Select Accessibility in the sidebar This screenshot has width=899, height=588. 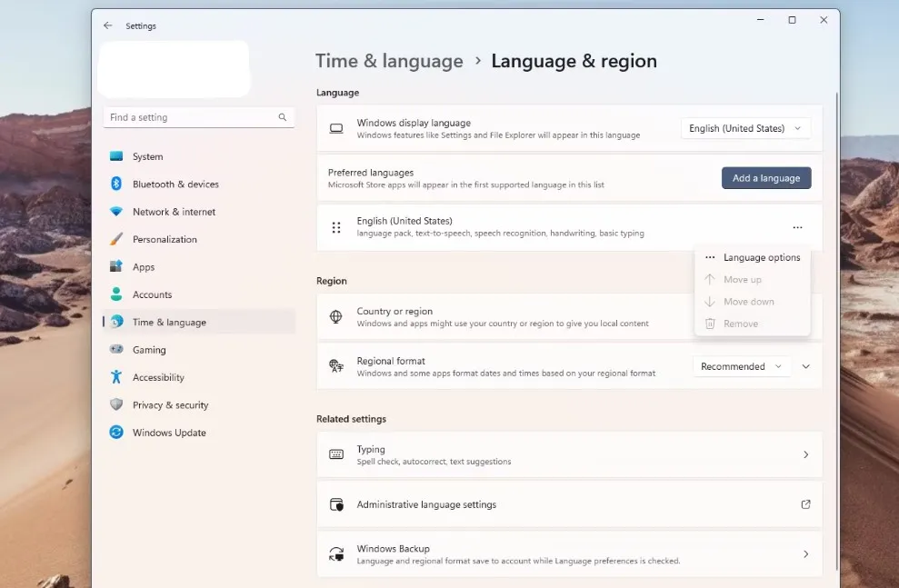[158, 377]
